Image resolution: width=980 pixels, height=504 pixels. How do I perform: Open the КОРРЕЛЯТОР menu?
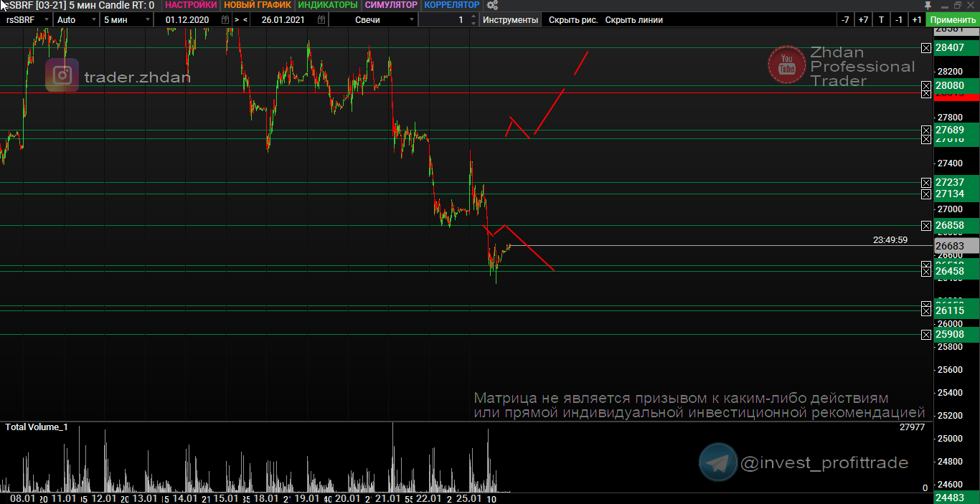[452, 5]
